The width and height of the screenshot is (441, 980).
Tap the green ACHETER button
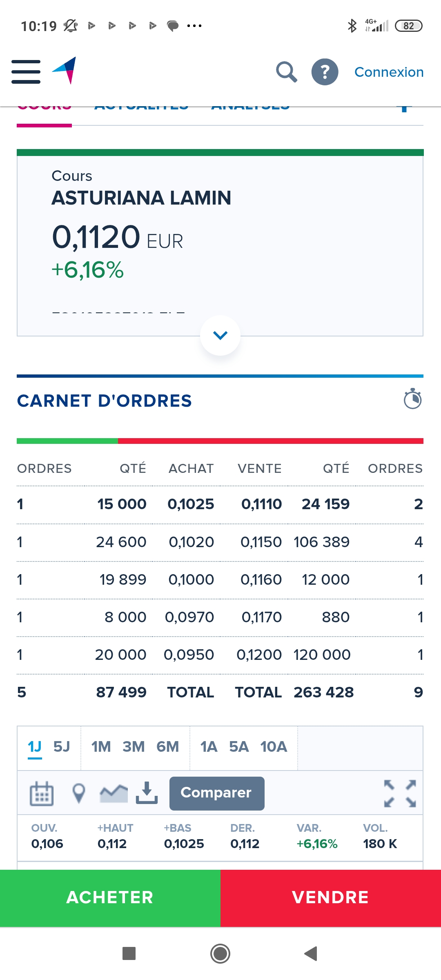[x=110, y=898]
